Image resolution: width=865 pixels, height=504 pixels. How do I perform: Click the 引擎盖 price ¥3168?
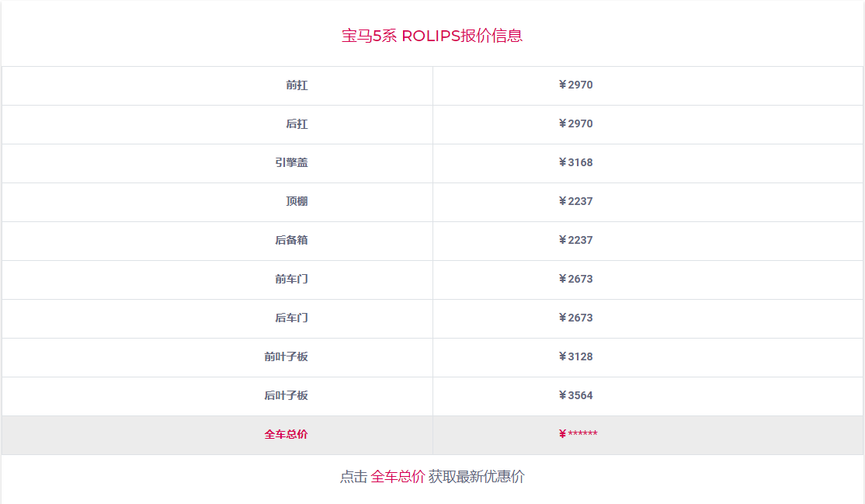[x=575, y=163]
